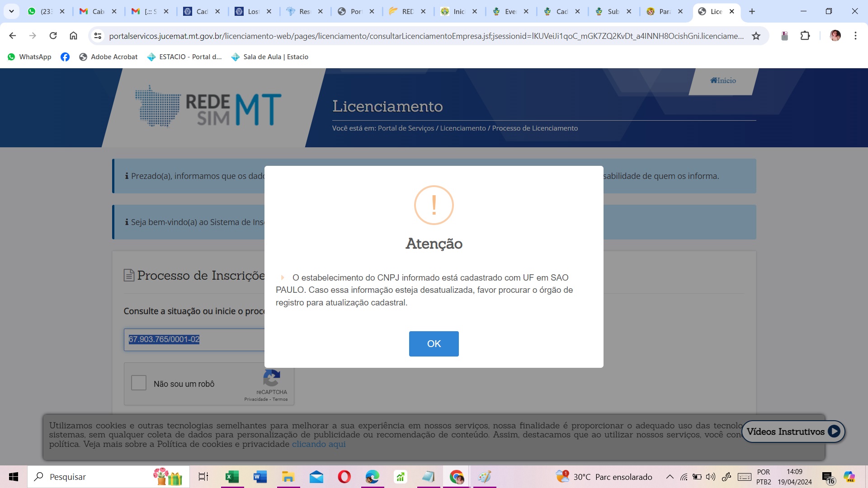Click the "clicando aqui" cookie policy link
The height and width of the screenshot is (488, 868).
(x=319, y=444)
